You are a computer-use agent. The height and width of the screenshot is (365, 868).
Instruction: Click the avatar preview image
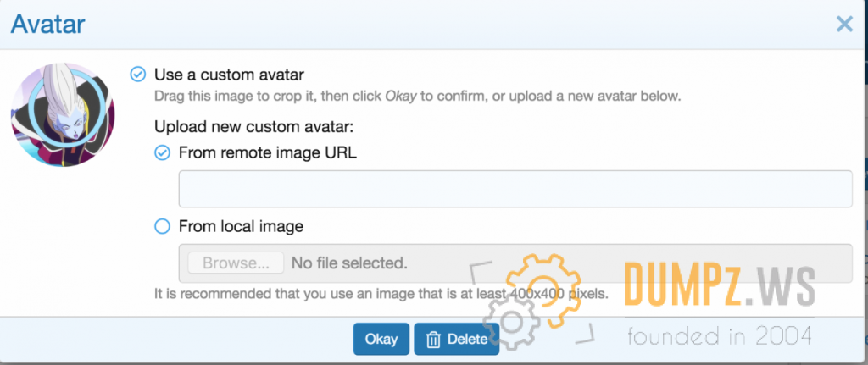click(63, 114)
